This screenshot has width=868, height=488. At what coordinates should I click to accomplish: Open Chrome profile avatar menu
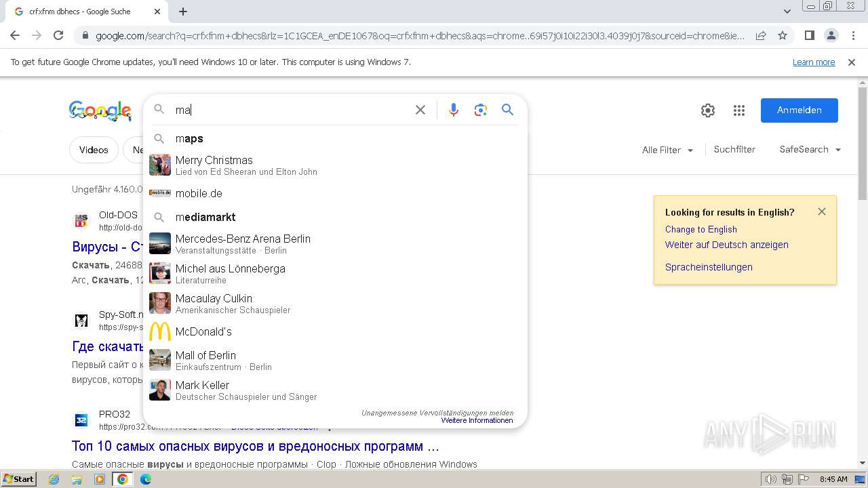tap(831, 36)
